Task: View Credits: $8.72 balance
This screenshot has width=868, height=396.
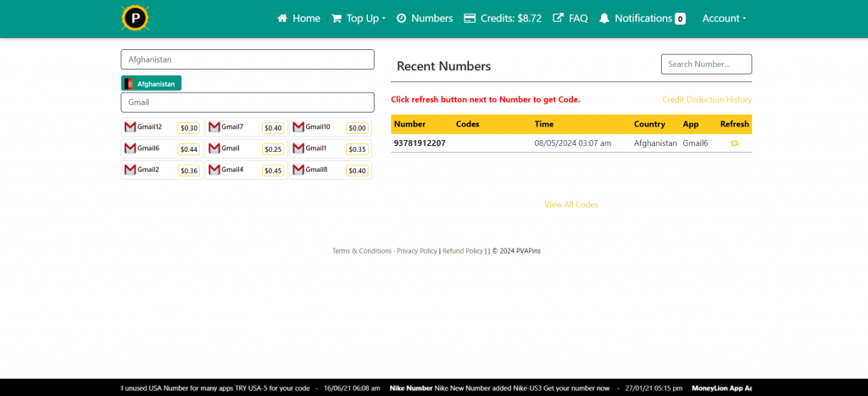Action: pos(503,19)
